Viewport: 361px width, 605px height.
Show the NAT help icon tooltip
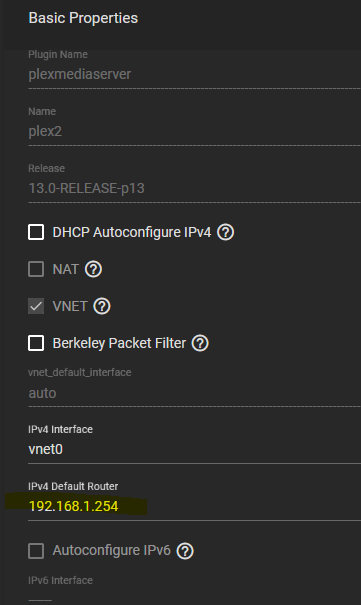coord(93,269)
